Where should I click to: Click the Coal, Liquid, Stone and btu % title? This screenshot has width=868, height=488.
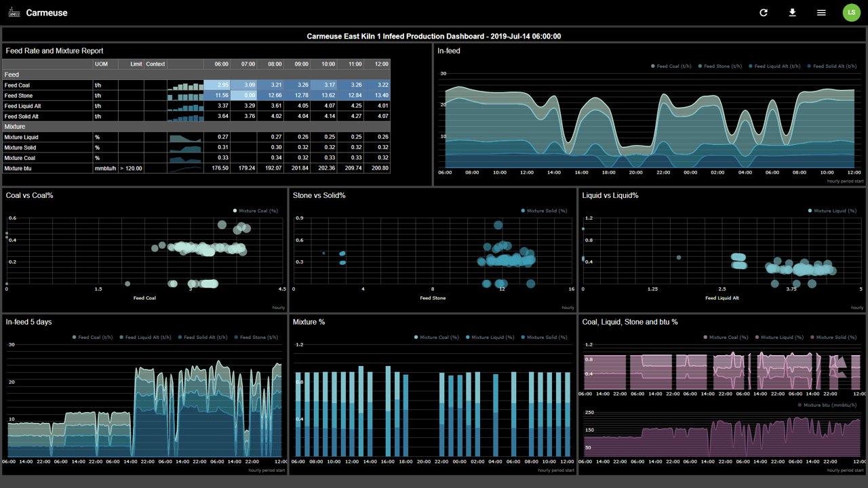(x=630, y=322)
